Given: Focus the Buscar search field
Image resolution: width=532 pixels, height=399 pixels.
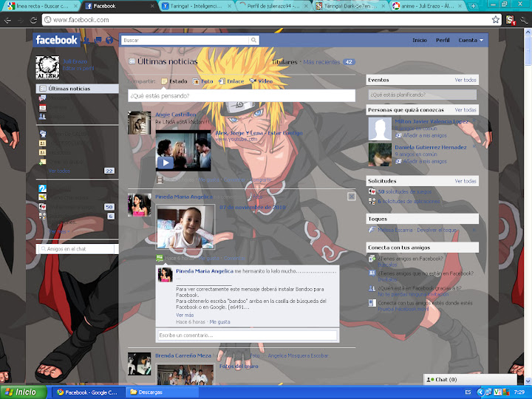Looking at the screenshot, I should tap(185, 40).
